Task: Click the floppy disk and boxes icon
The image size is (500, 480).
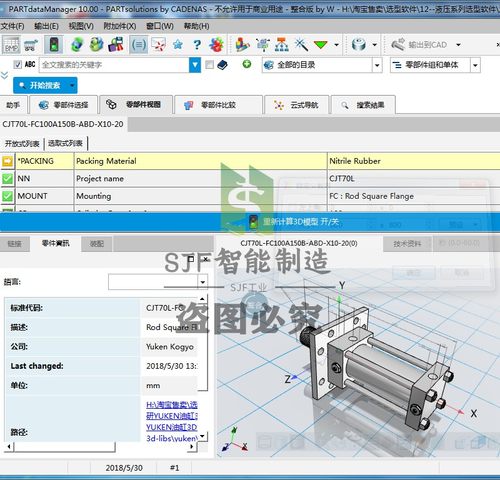Action: tap(116, 45)
